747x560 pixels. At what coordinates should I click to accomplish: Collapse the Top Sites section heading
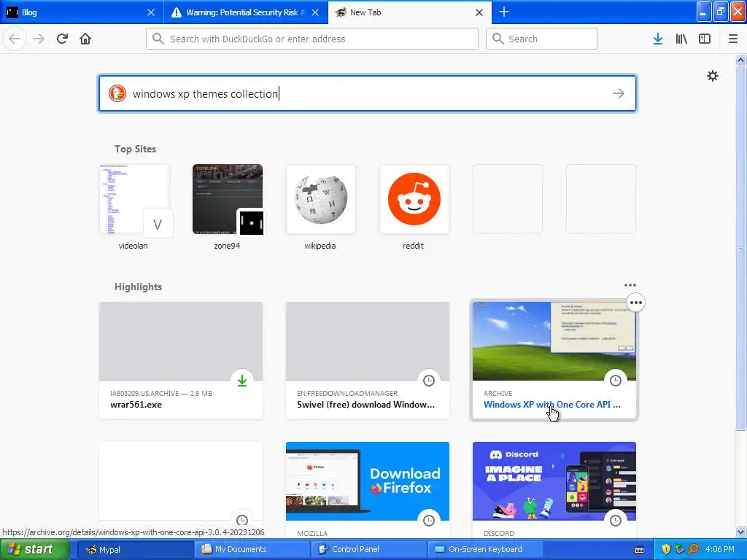coord(135,149)
